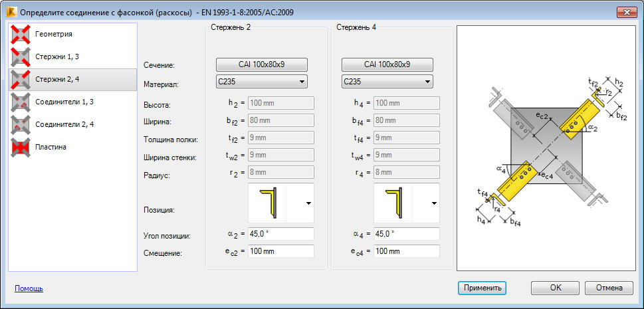Click the Применить button
Viewport: 644px width, 309px height.
[483, 288]
